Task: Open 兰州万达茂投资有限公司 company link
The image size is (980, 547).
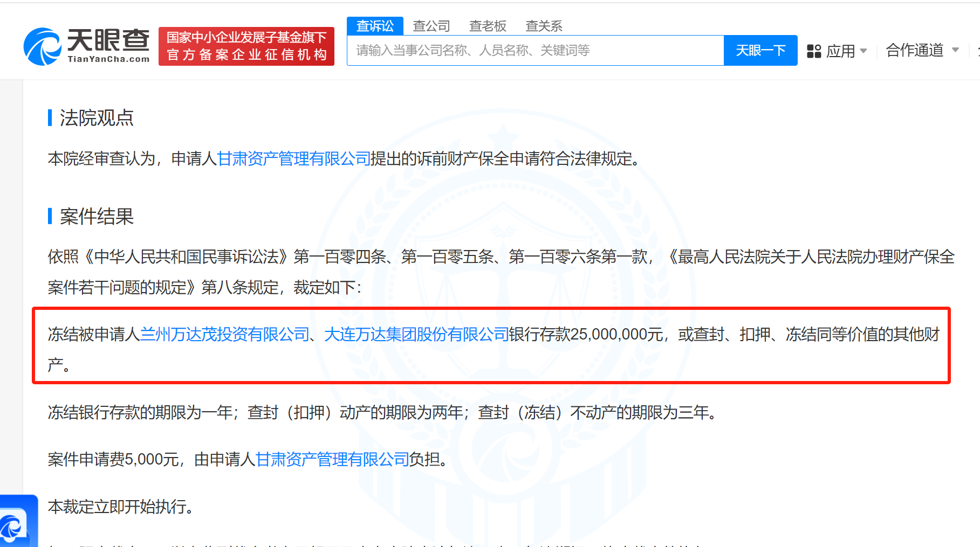Action: 224,335
